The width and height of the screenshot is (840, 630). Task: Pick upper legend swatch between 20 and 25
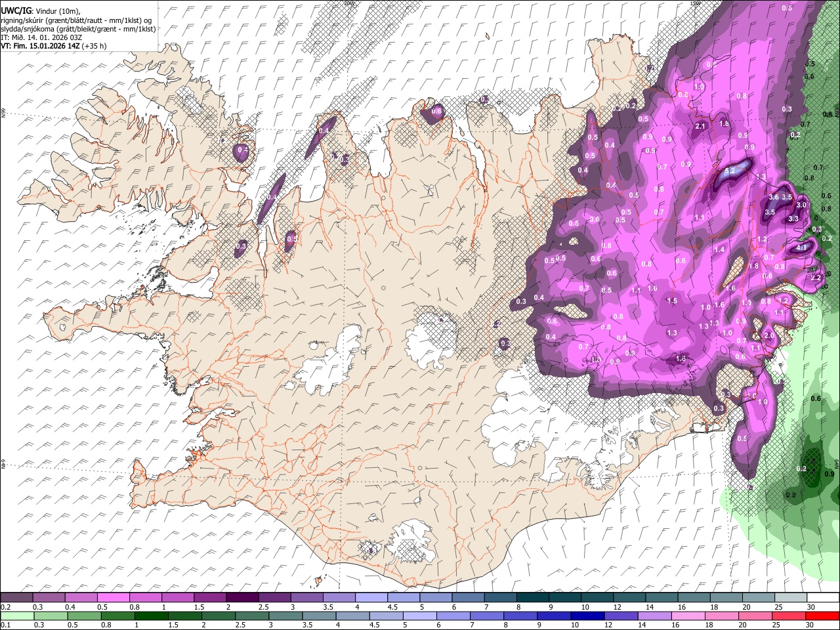(759, 597)
